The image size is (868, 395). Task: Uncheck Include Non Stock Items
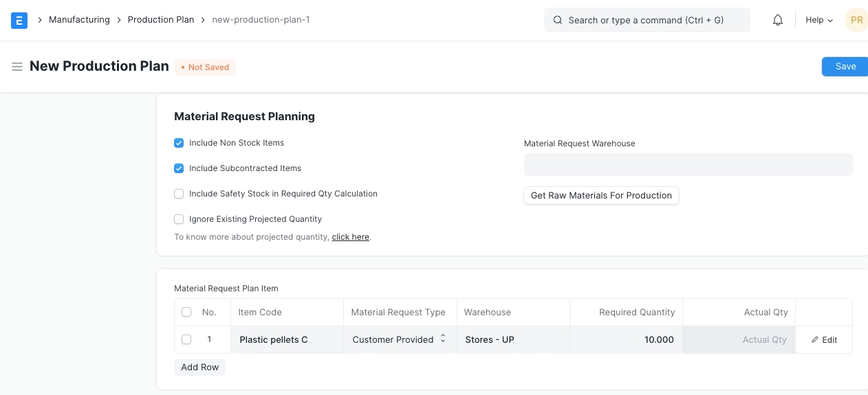coord(179,143)
